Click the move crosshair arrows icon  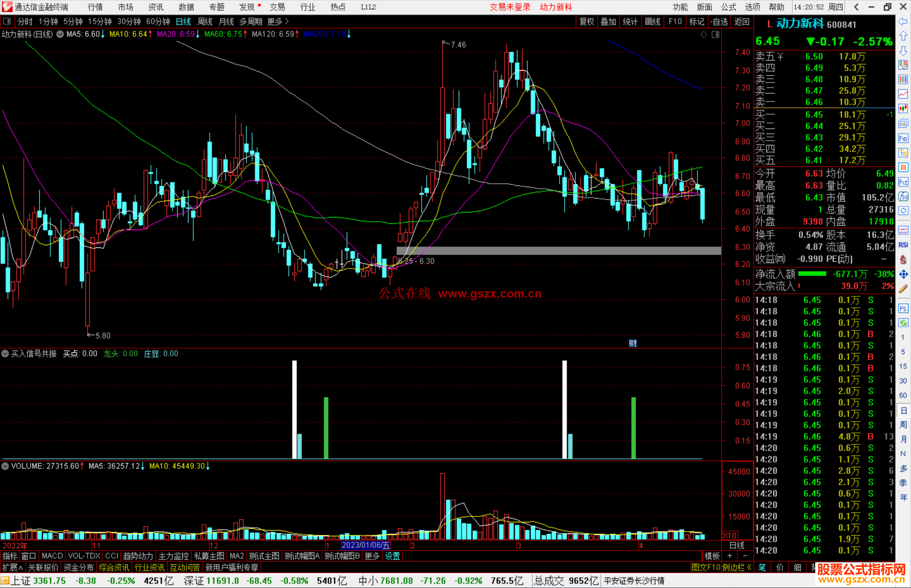click(903, 274)
